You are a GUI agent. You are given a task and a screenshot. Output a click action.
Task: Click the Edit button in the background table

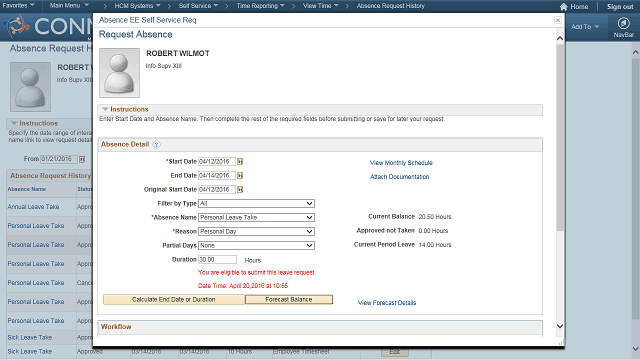[x=395, y=352]
